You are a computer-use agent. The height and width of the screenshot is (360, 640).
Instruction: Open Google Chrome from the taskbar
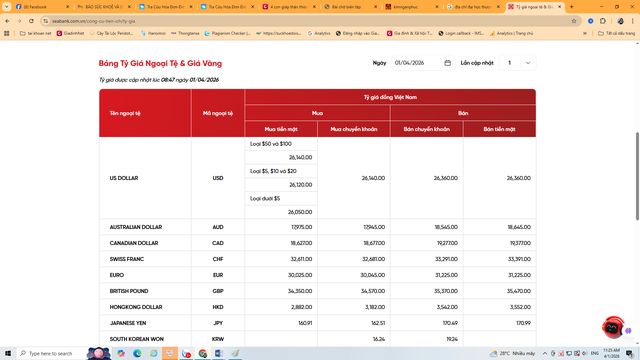(203, 353)
